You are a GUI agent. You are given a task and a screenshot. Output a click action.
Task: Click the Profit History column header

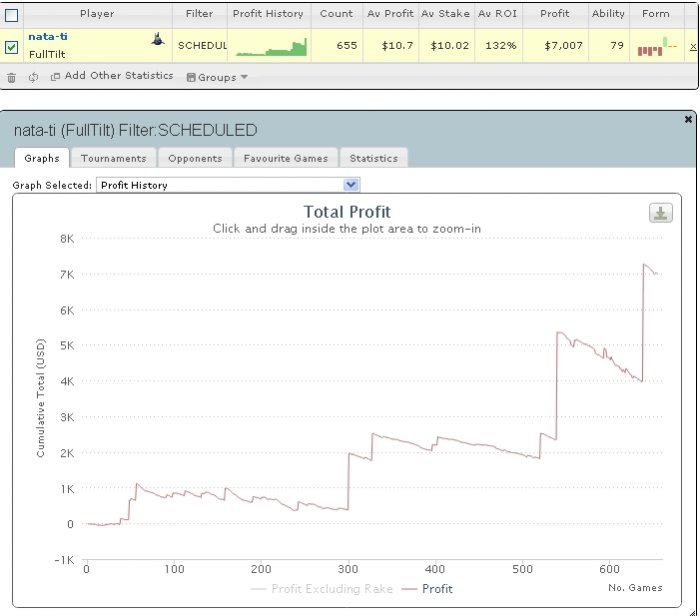click(268, 14)
